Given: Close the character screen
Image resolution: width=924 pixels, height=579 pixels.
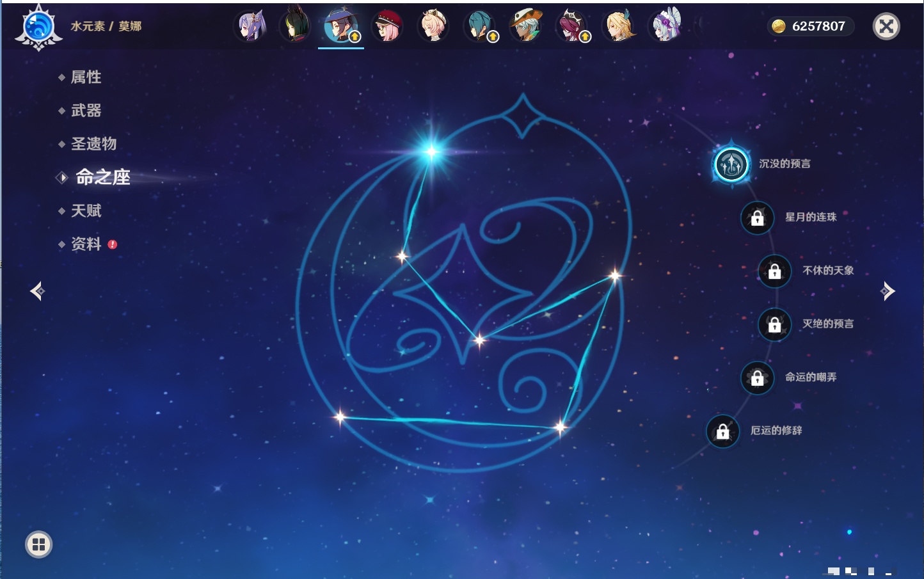Looking at the screenshot, I should tap(886, 26).
